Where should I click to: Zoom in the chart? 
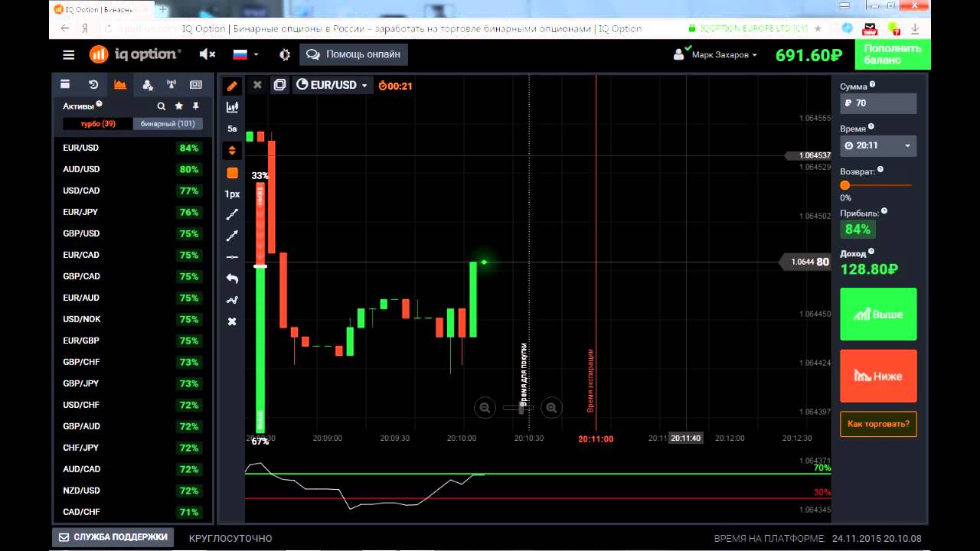tap(551, 408)
